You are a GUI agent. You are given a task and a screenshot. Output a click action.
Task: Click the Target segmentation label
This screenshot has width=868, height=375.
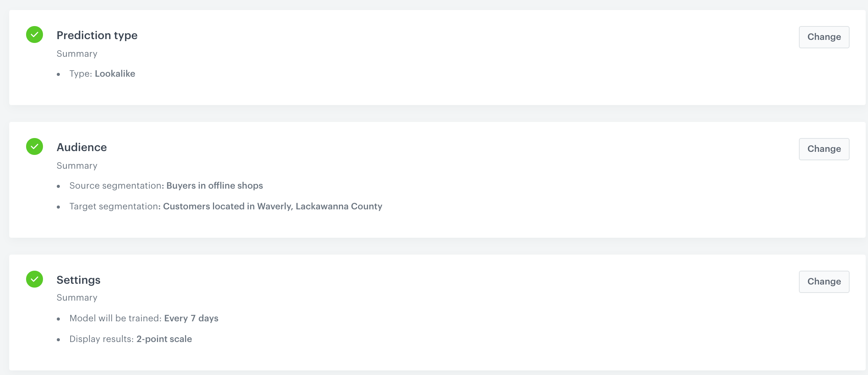point(114,206)
